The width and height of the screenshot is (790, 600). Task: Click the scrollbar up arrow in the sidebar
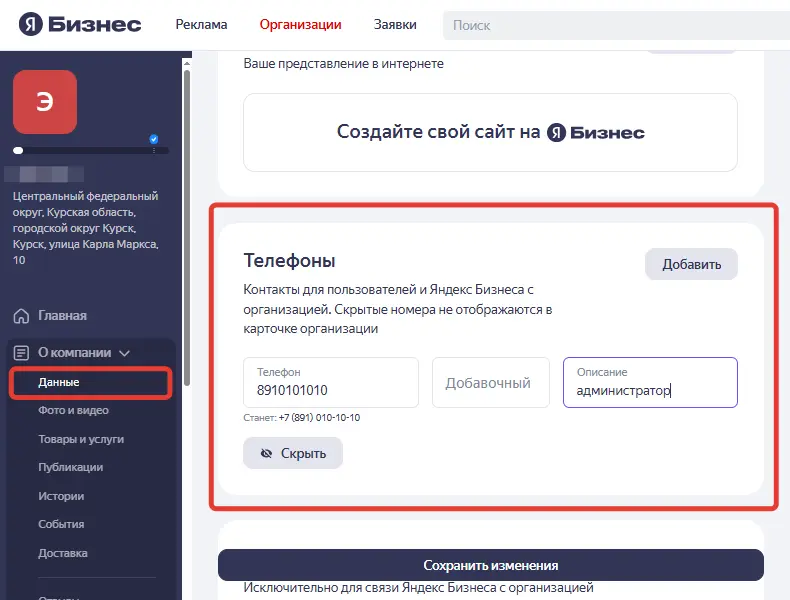(187, 63)
